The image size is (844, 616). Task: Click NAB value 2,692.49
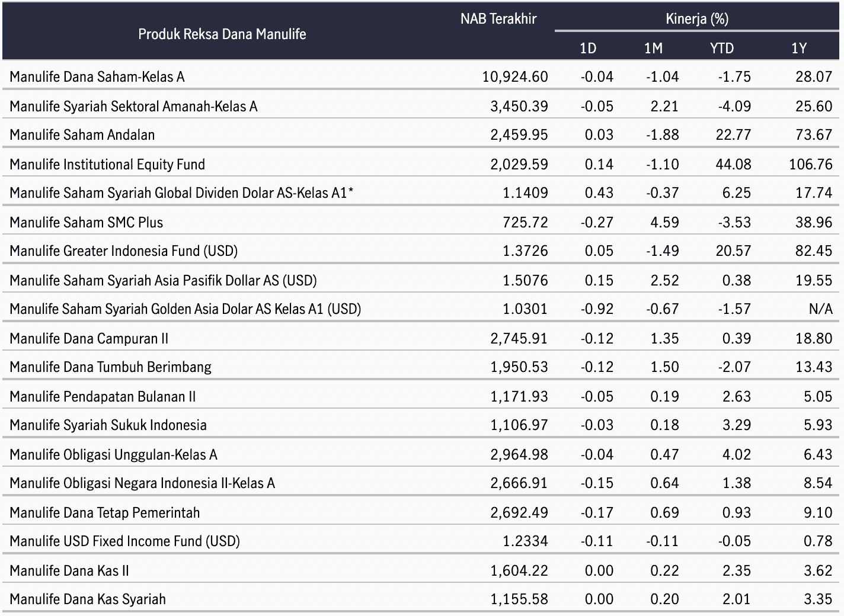tap(519, 512)
